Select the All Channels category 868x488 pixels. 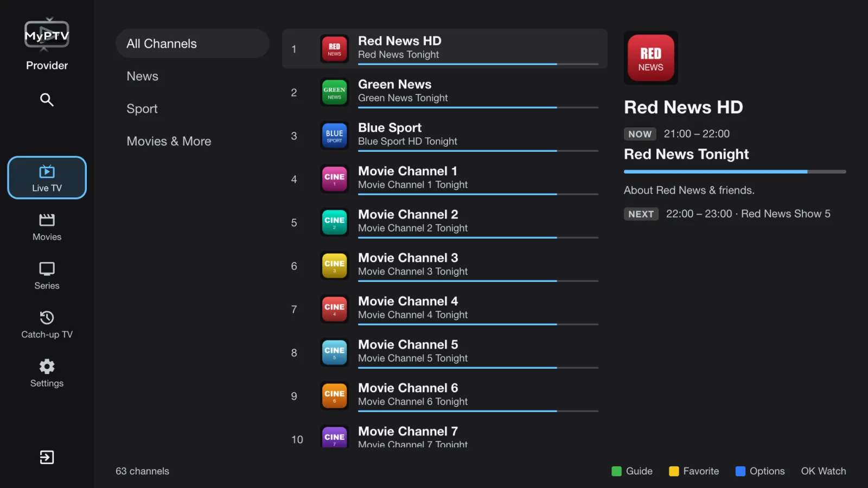tap(193, 43)
